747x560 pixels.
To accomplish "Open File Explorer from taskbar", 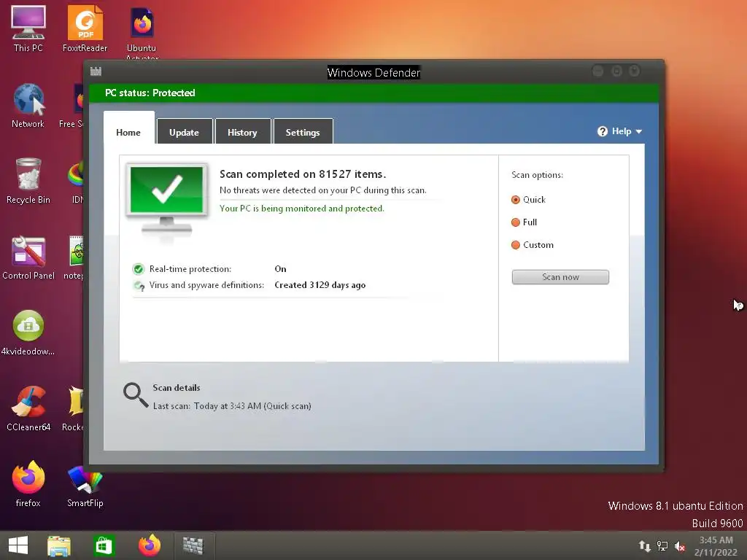I will point(59,545).
